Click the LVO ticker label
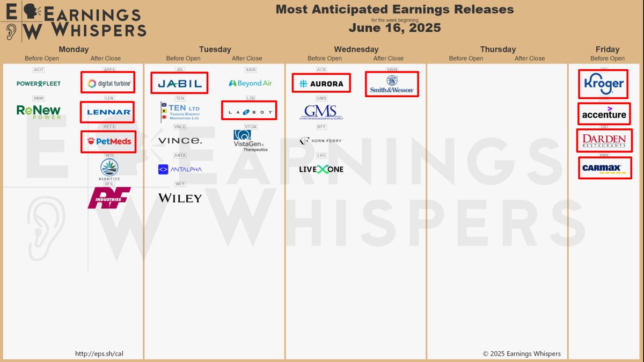 pos(321,155)
